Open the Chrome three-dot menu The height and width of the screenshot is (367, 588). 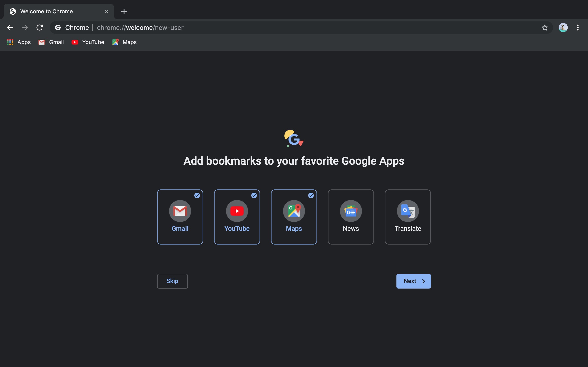(578, 28)
